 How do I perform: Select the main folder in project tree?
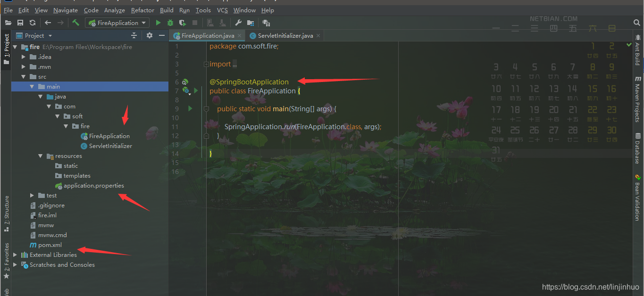pos(90,86)
